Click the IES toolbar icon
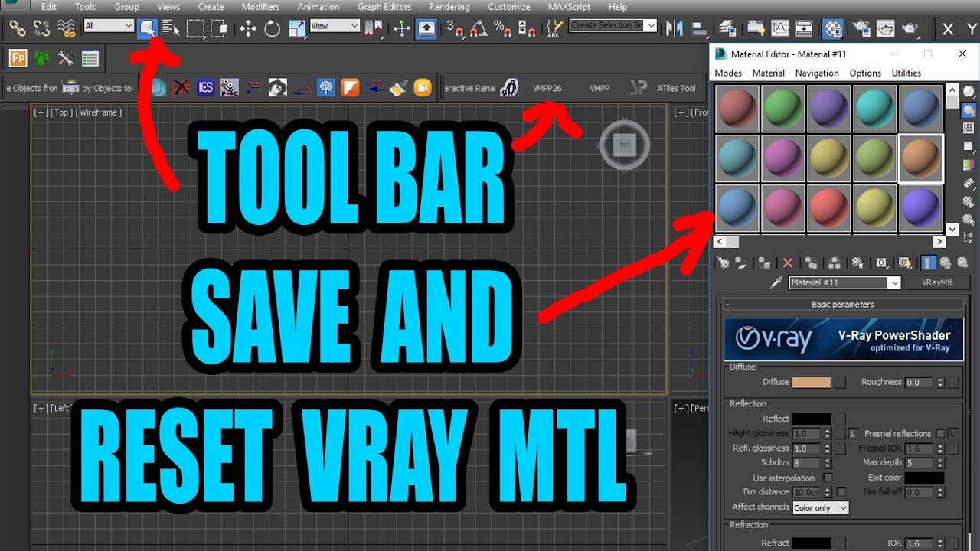Viewport: 980px width, 551px height. point(205,88)
